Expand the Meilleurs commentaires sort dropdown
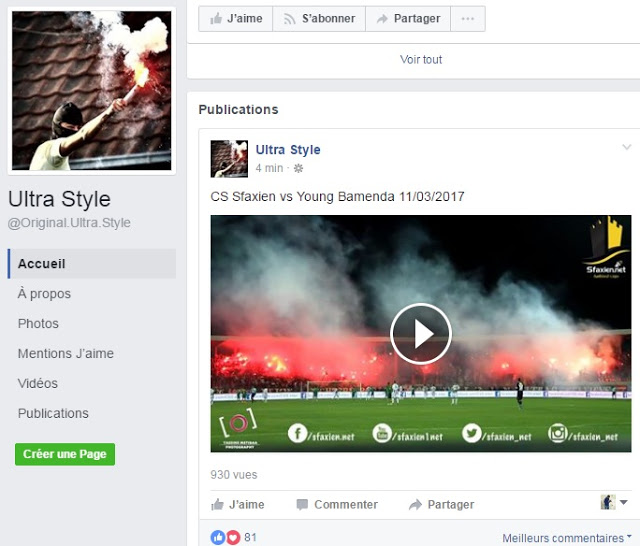640x546 pixels. pos(567,538)
